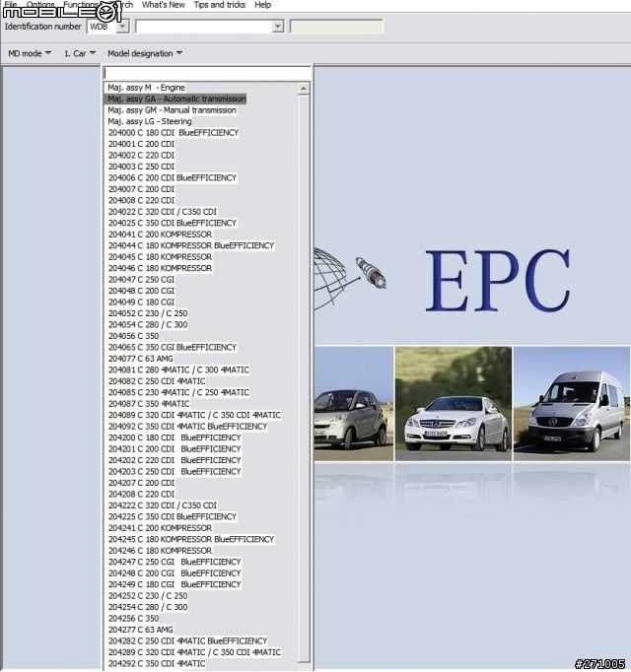This screenshot has height=672, width=631.
Task: Select 204248 C 200 CGI BlueEFFICIENCY
Action: click(x=175, y=573)
